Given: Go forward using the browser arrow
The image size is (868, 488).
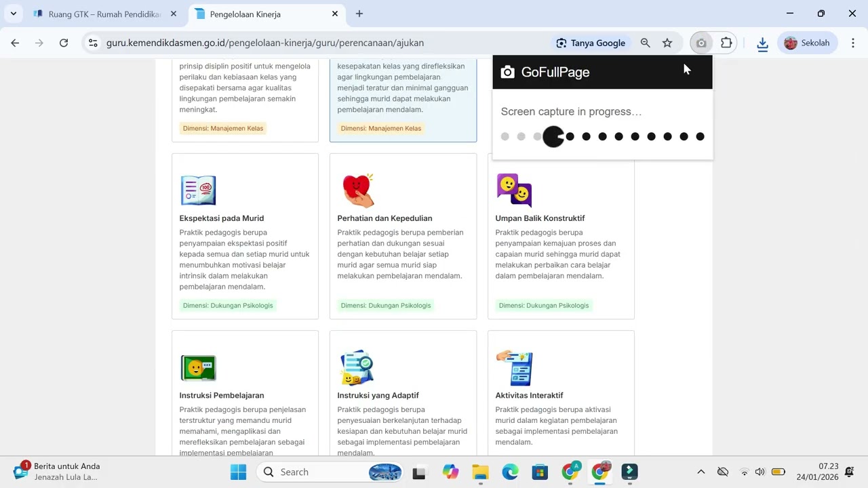Looking at the screenshot, I should 39,43.
